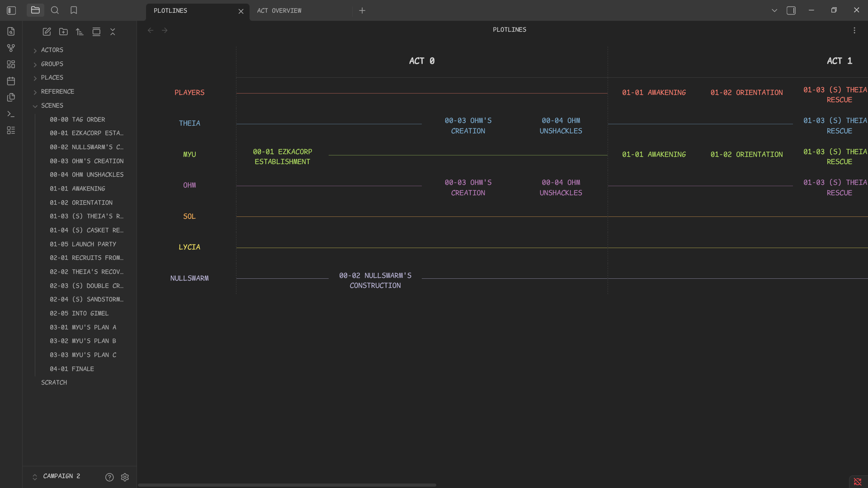Open 00-02 NULLSWARM'S CONSTRUCTION plot link

[x=375, y=281]
